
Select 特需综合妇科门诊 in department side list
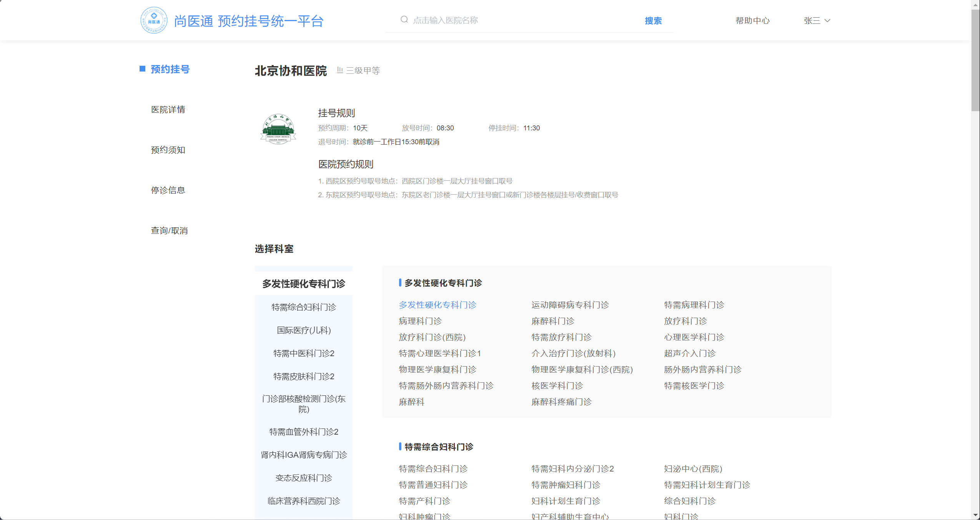click(x=304, y=307)
